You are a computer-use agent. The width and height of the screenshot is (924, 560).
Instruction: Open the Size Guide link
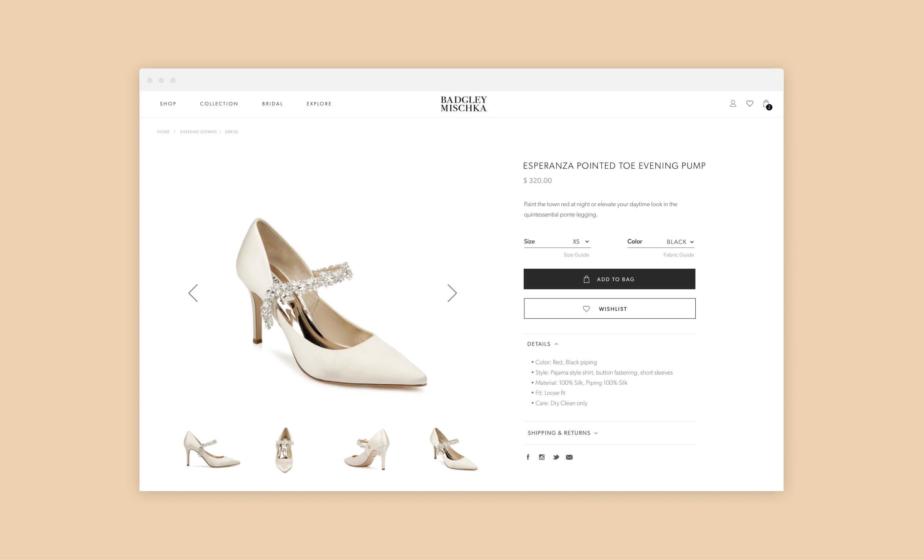click(576, 255)
